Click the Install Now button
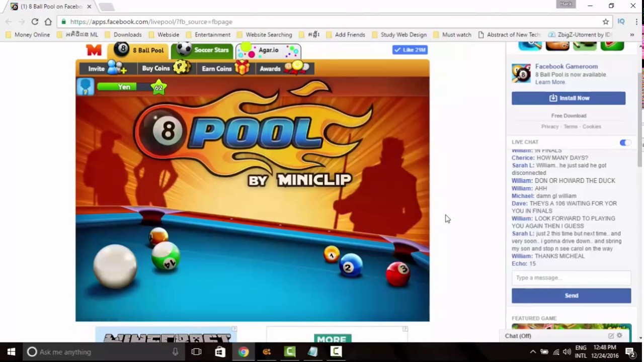Viewport: 644px width, 362px height. [569, 98]
